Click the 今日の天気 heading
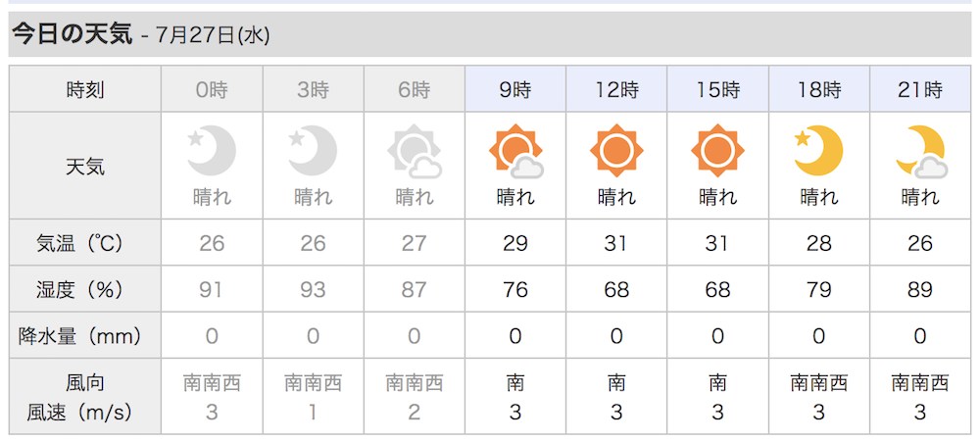This screenshot has width=980, height=441. pos(73,34)
